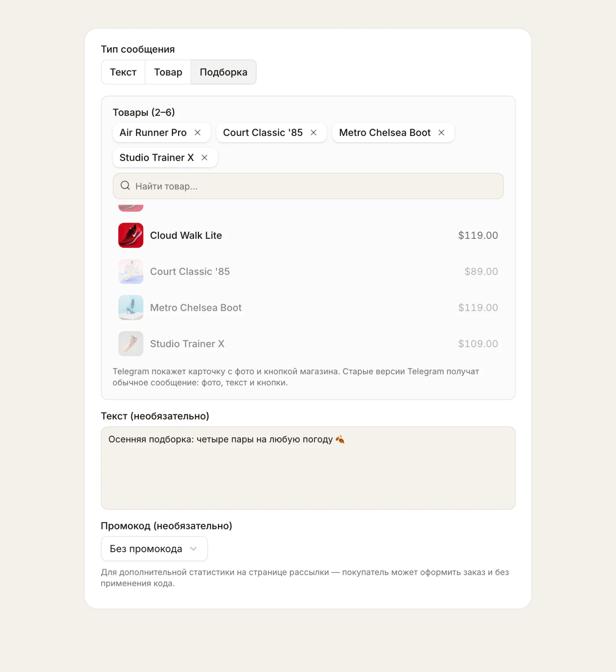Click Cloud Walk Lite's $119.00 price

point(478,235)
